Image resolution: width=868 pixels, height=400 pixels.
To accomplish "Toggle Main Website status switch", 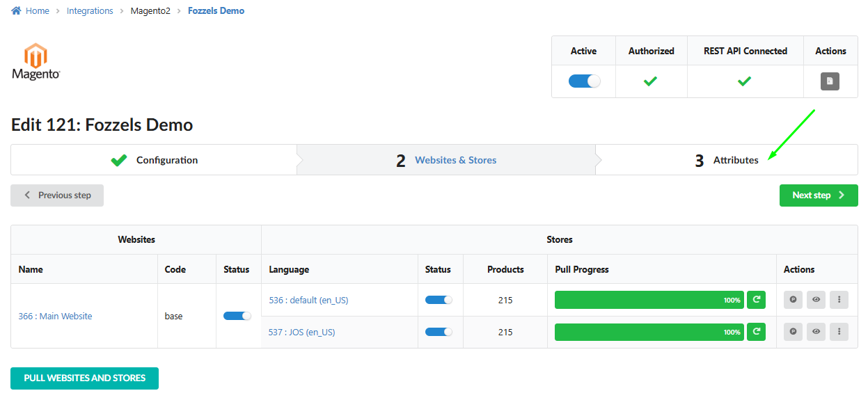I will (237, 316).
